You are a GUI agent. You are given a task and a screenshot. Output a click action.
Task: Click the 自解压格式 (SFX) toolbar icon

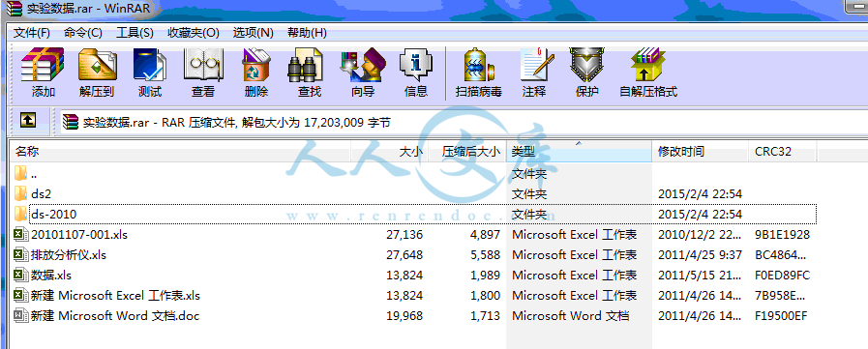point(647,65)
